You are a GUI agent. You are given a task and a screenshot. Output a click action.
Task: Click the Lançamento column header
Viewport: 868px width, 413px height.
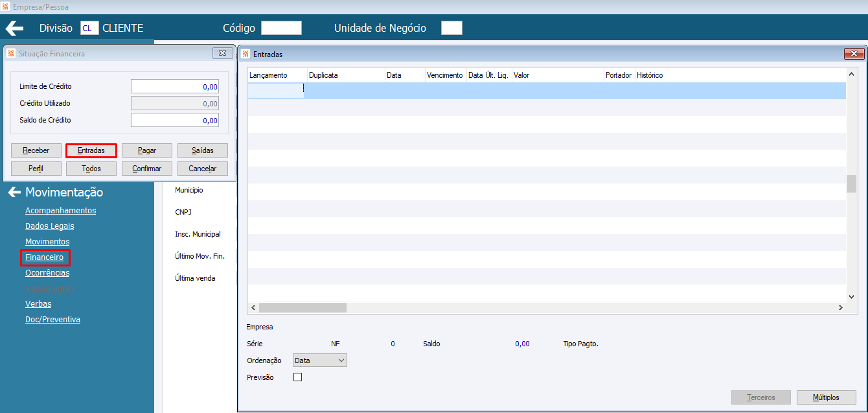(277, 75)
